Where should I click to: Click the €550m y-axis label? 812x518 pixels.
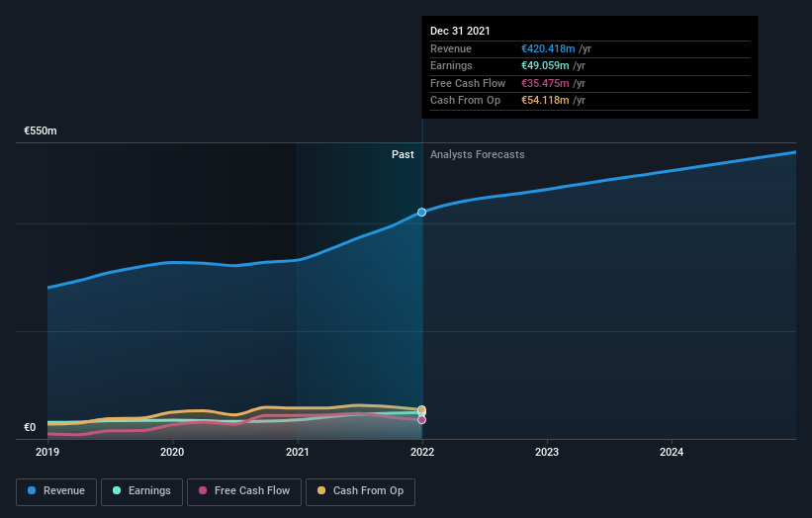41,130
